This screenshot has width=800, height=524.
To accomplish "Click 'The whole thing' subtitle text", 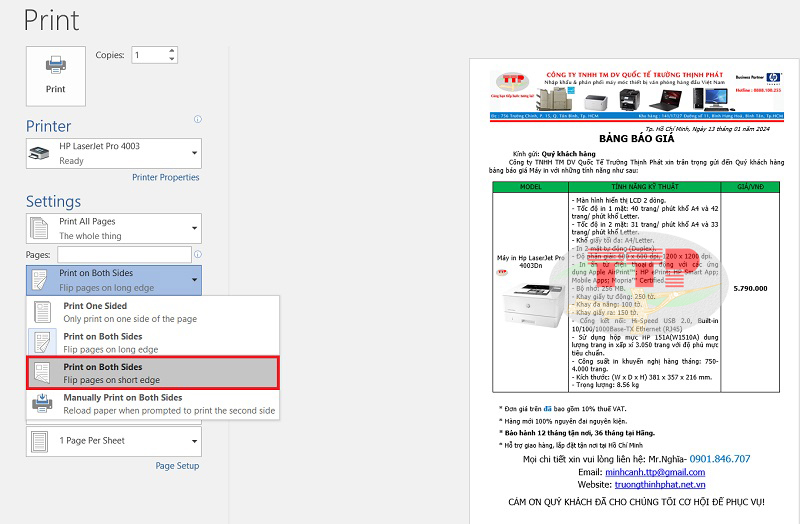I will (x=90, y=236).
